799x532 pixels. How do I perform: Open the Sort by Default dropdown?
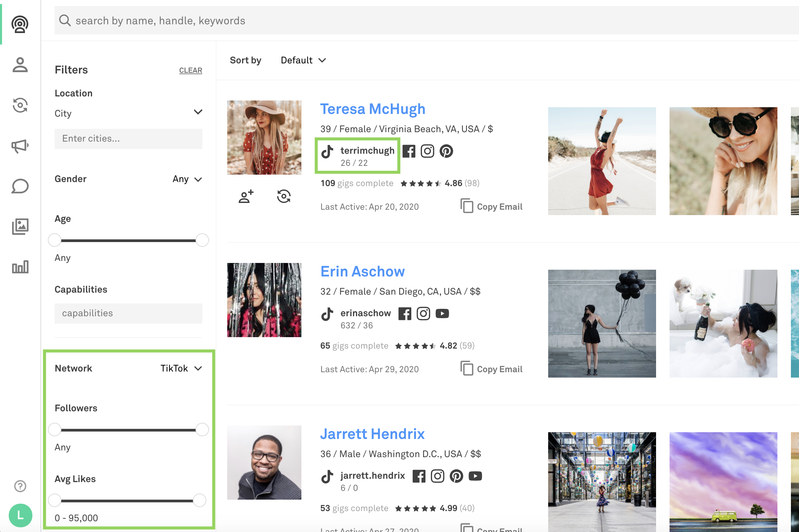(x=303, y=60)
